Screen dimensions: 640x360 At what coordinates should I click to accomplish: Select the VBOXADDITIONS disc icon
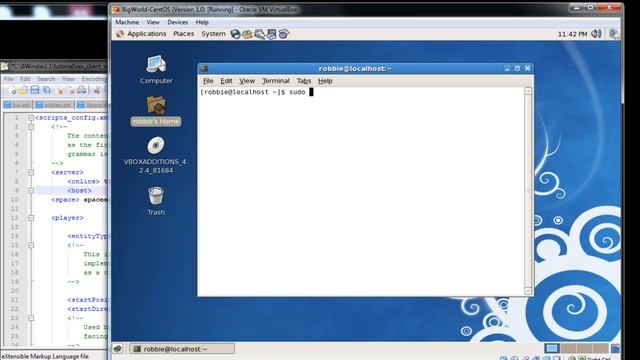click(x=156, y=155)
